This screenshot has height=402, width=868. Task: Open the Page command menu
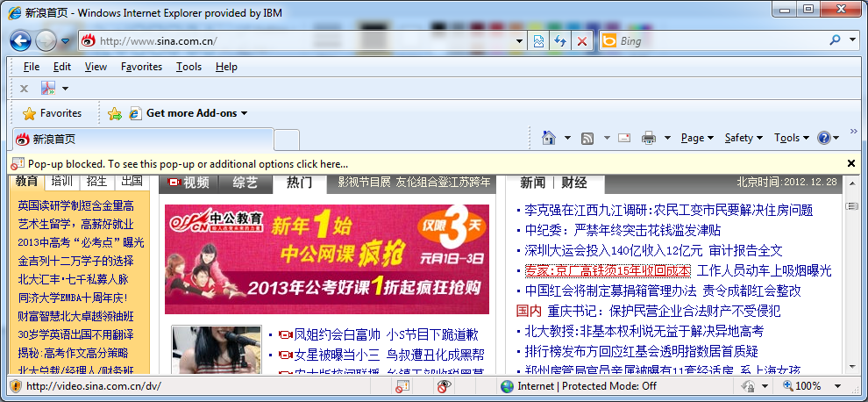697,138
